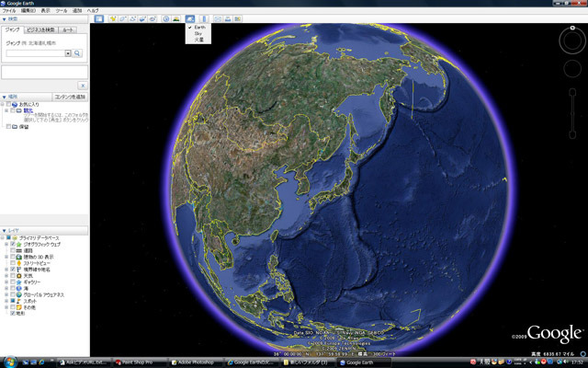Open the 表示 menu
588x368 pixels.
(x=45, y=11)
